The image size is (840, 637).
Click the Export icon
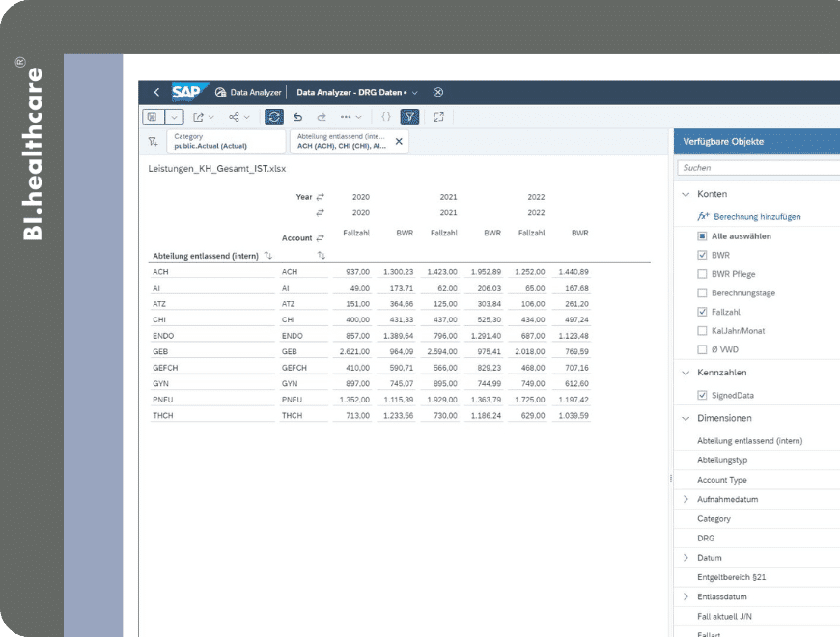198,117
